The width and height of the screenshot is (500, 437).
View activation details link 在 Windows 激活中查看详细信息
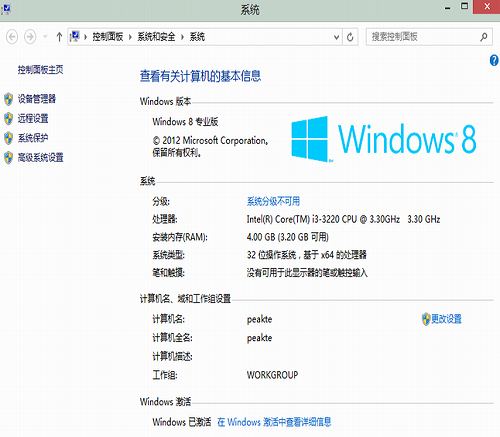[274, 422]
